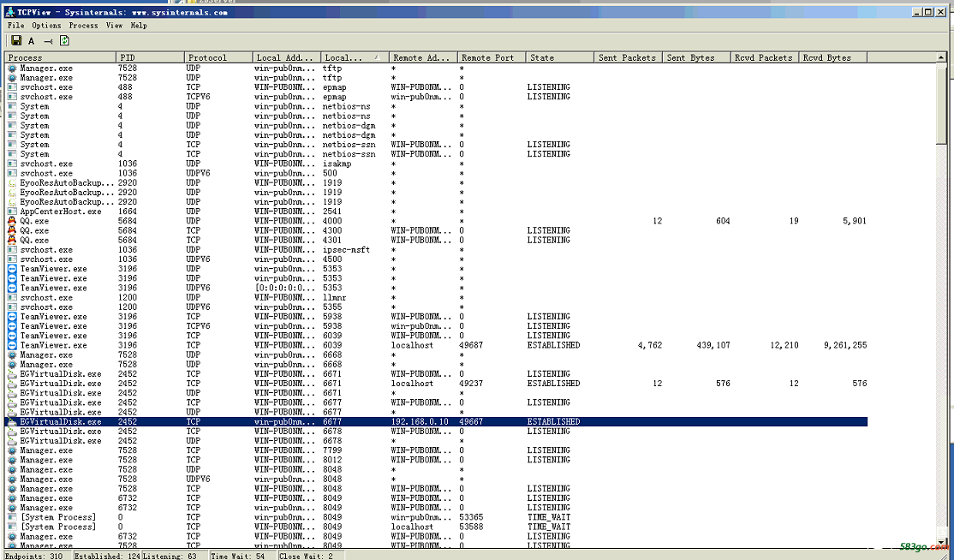
Task: Click System Process icon in remote port 53588 row
Action: point(12,527)
